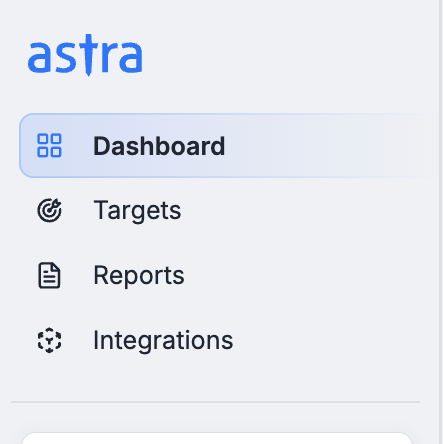Open the Reports page
The height and width of the screenshot is (444, 444).
[139, 276]
